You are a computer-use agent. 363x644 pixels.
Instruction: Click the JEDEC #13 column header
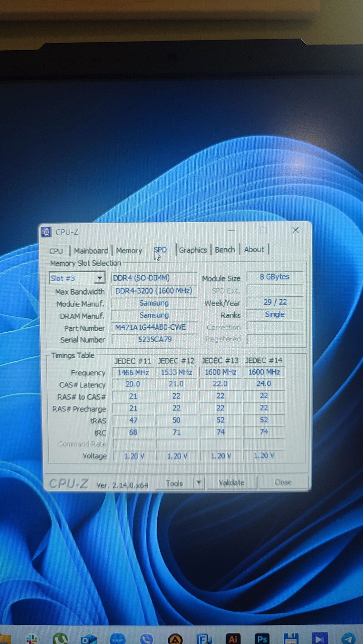click(x=220, y=360)
